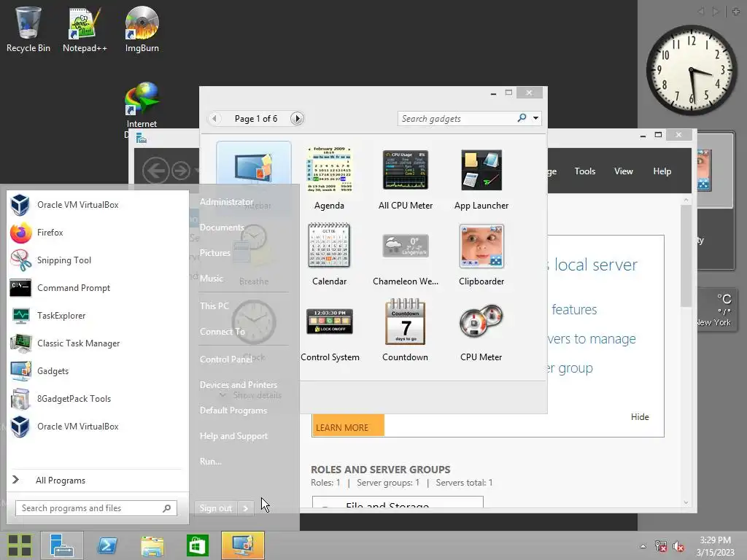Launch Oracle VM VirtualBox at top of Start menu
Screen dimensions: 747x560
[x=98, y=205]
